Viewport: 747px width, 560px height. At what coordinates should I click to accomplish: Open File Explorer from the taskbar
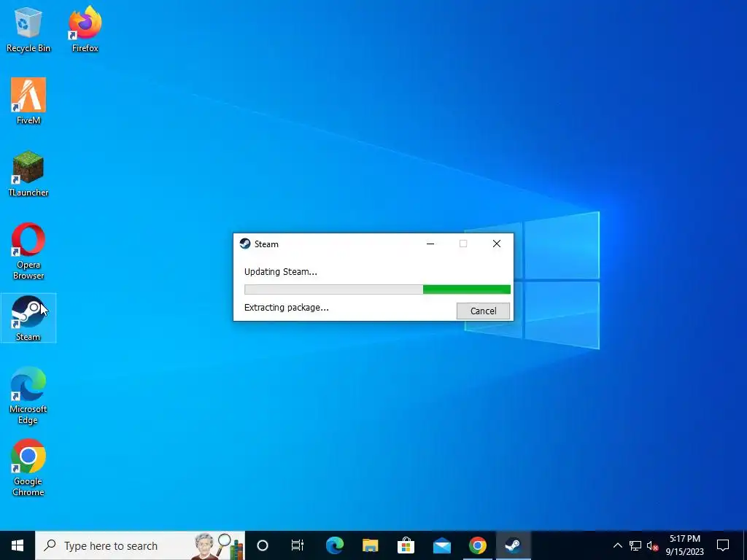click(370, 545)
